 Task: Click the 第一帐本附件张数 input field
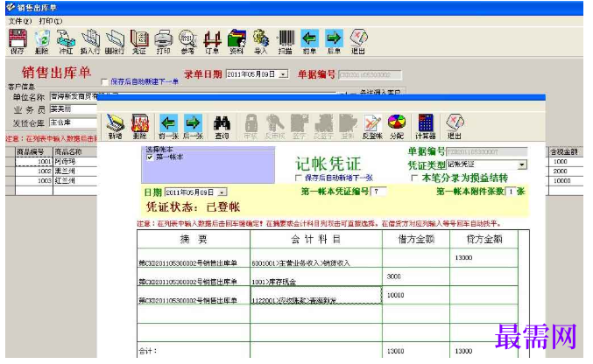coord(511,192)
